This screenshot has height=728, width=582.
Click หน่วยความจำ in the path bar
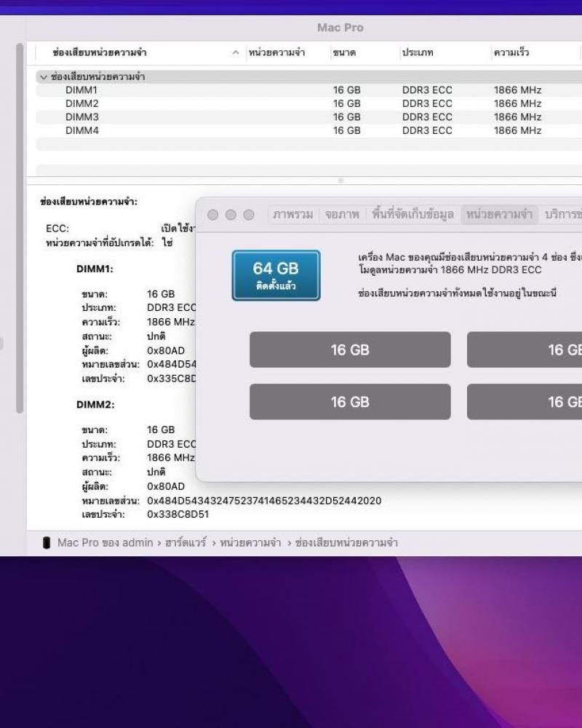click(250, 543)
